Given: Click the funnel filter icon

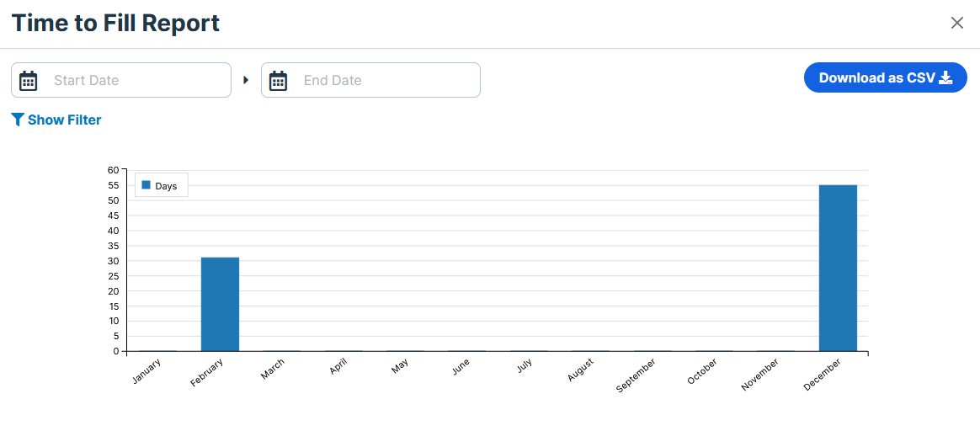Looking at the screenshot, I should pyautogui.click(x=18, y=120).
